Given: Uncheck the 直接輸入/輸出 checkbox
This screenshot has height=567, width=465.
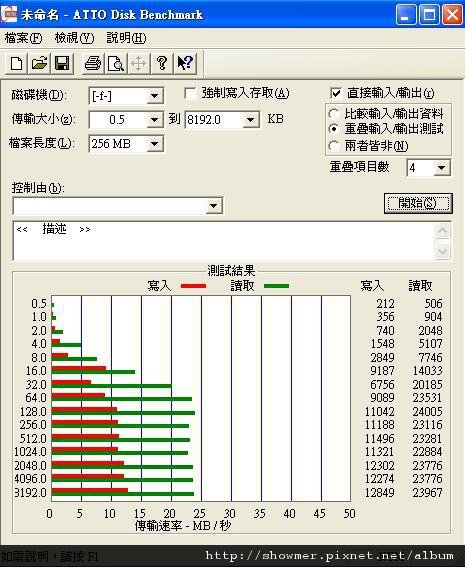Looking at the screenshot, I should 336,93.
